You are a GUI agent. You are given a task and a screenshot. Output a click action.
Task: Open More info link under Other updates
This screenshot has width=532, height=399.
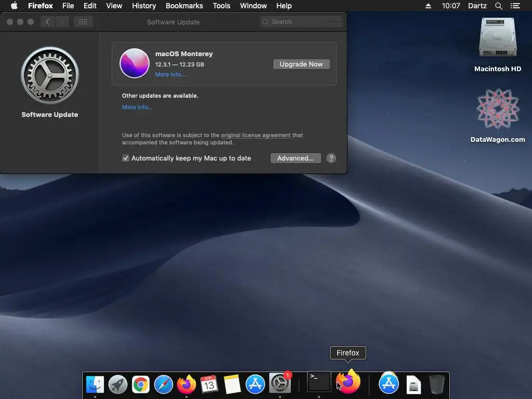(137, 107)
